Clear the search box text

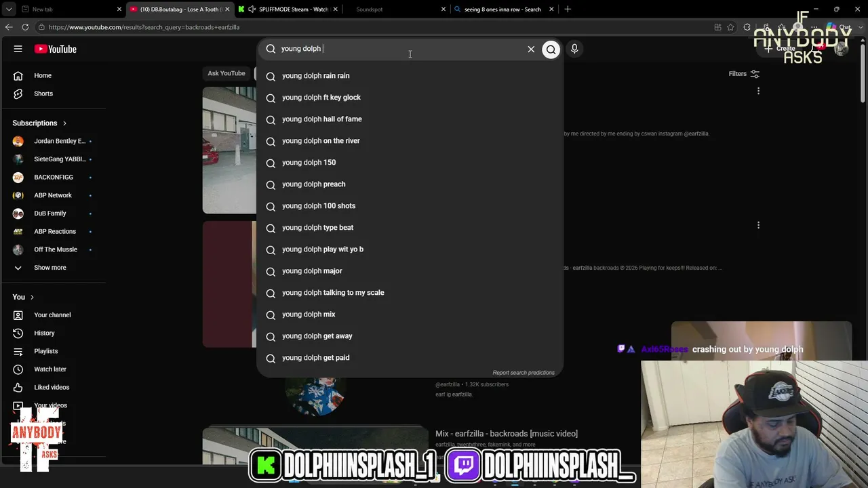531,49
